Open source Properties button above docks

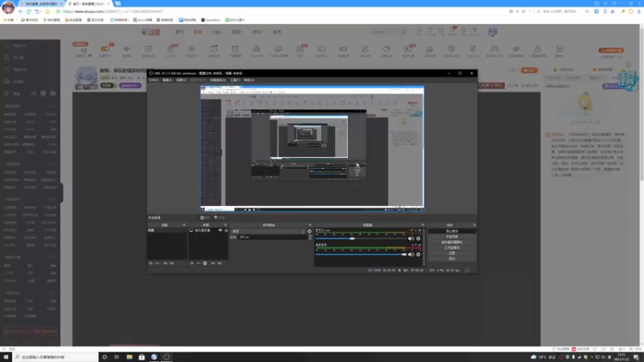205,217
